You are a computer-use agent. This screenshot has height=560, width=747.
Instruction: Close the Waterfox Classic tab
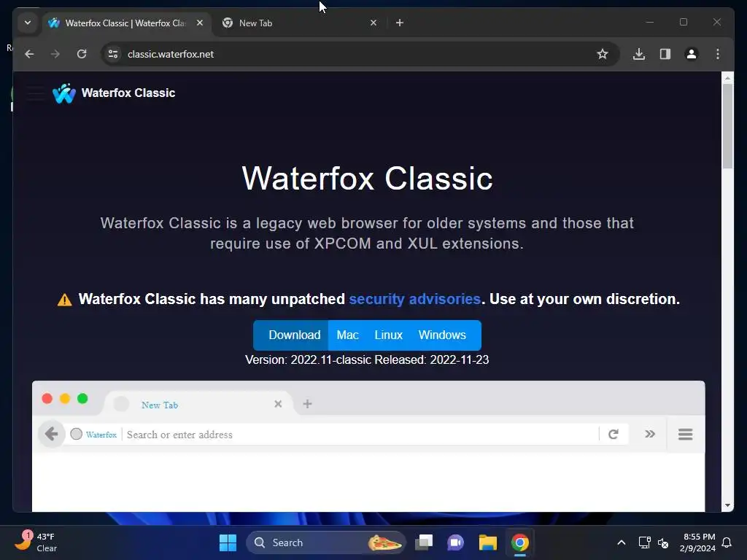point(200,23)
